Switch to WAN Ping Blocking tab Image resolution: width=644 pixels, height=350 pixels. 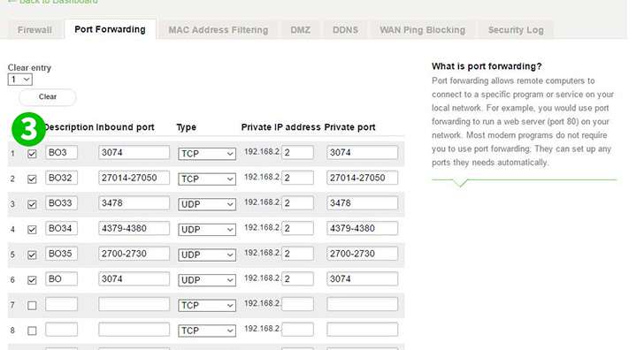tap(422, 30)
